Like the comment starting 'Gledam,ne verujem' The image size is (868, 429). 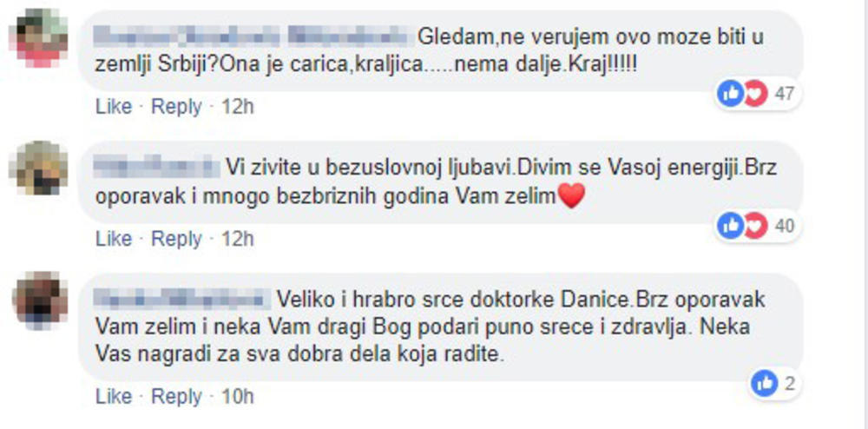click(x=114, y=106)
